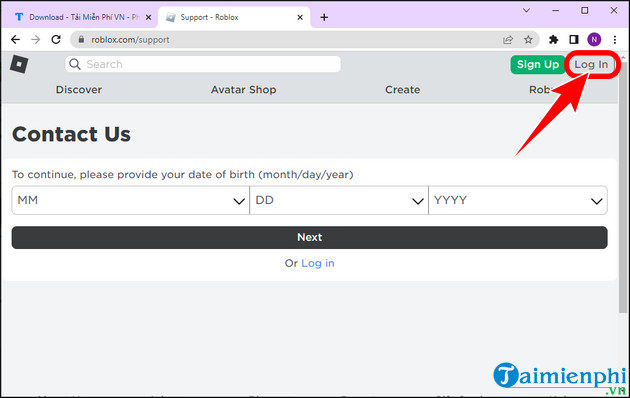
Task: Open Chrome three-dot menu
Action: 615,39
